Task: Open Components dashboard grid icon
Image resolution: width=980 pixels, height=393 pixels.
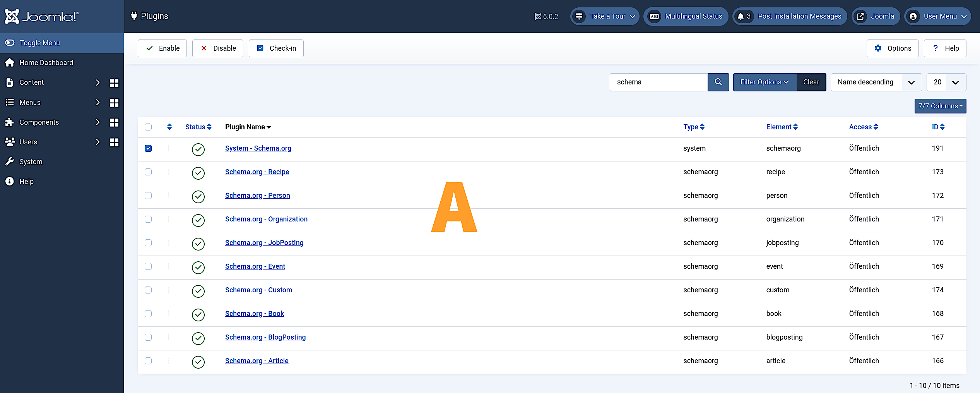Action: click(x=114, y=123)
